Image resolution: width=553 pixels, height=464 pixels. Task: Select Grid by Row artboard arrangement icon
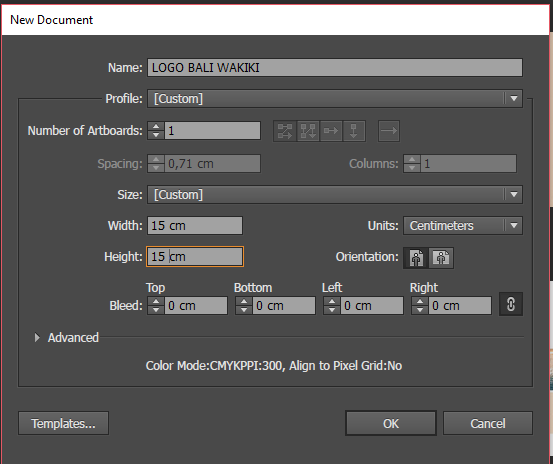[x=285, y=131]
